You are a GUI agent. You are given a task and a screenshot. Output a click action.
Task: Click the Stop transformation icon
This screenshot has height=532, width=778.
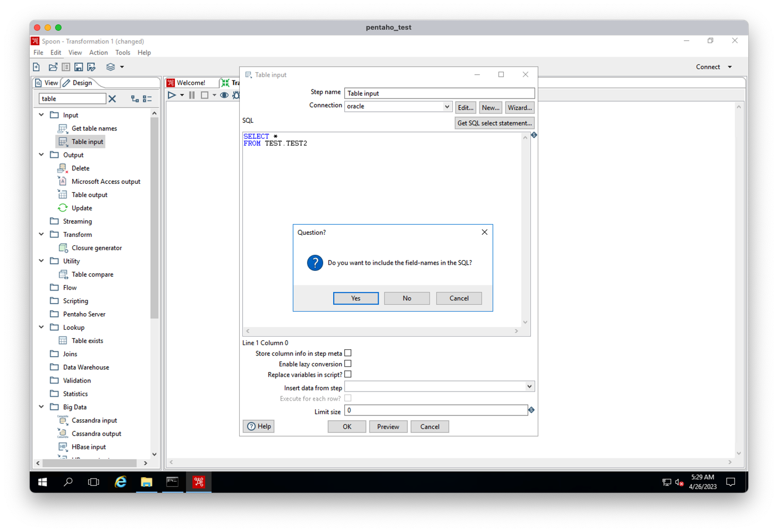tap(204, 95)
